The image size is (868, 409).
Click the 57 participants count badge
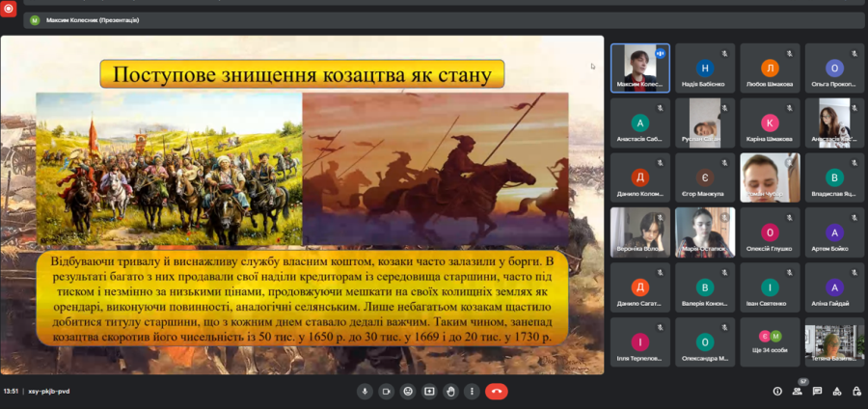[803, 382]
